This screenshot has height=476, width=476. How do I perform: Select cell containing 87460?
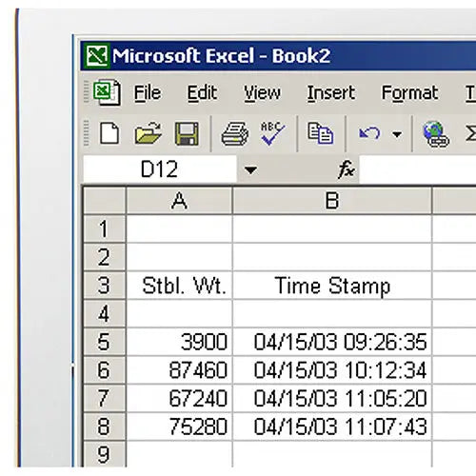pos(179,370)
